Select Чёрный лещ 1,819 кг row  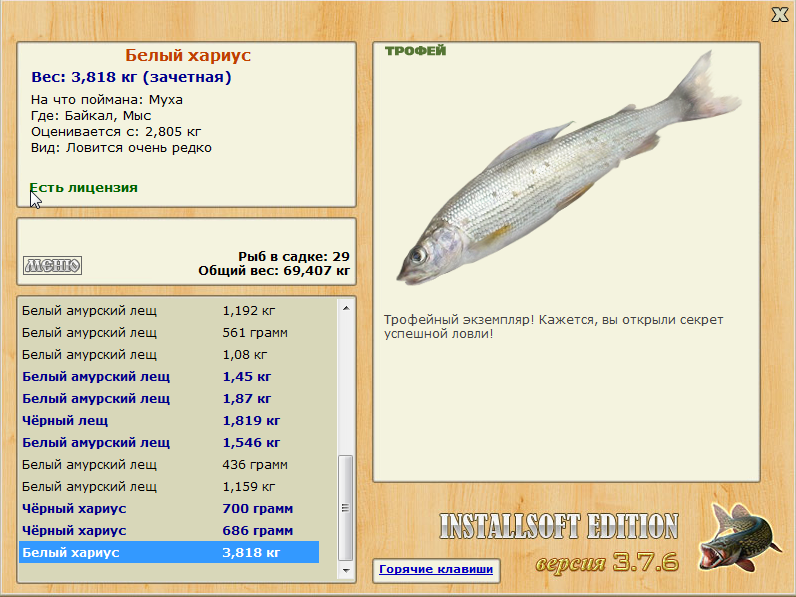click(x=169, y=420)
